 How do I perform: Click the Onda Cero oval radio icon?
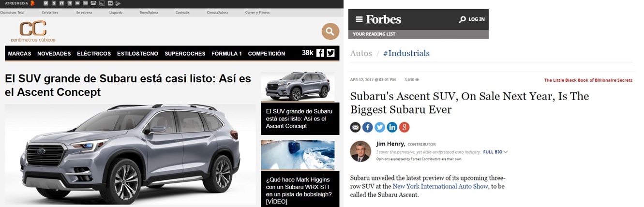[x=93, y=3]
